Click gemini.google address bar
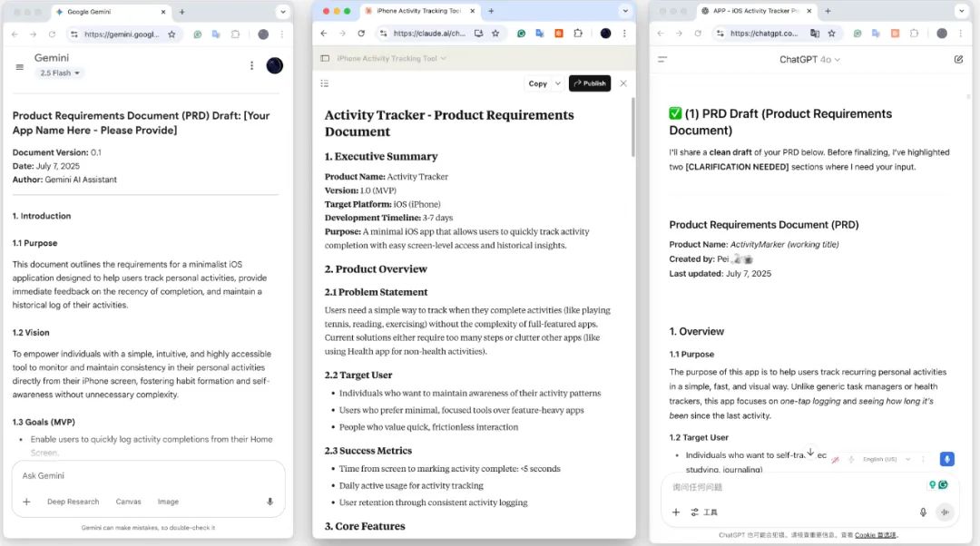 pos(122,34)
